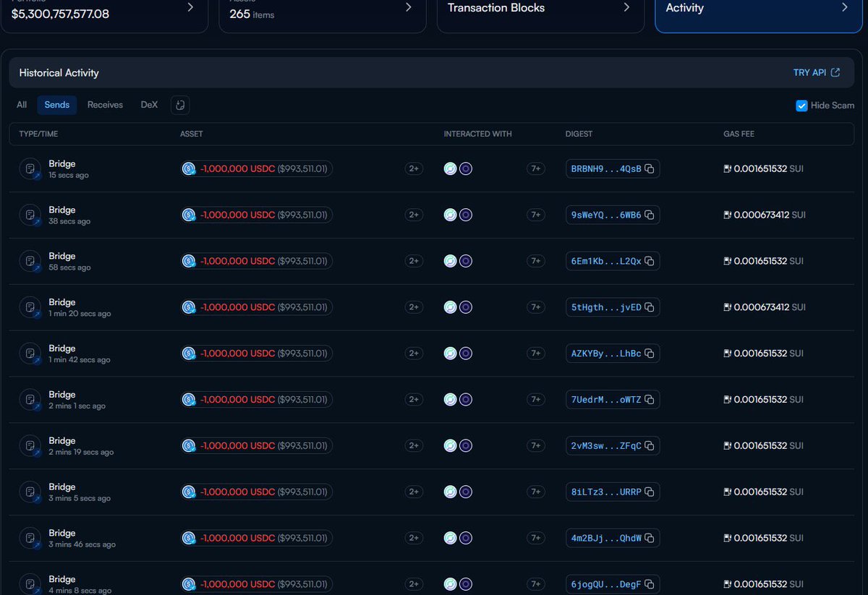Click the ASSET column header
This screenshot has height=595, width=868.
coord(192,134)
